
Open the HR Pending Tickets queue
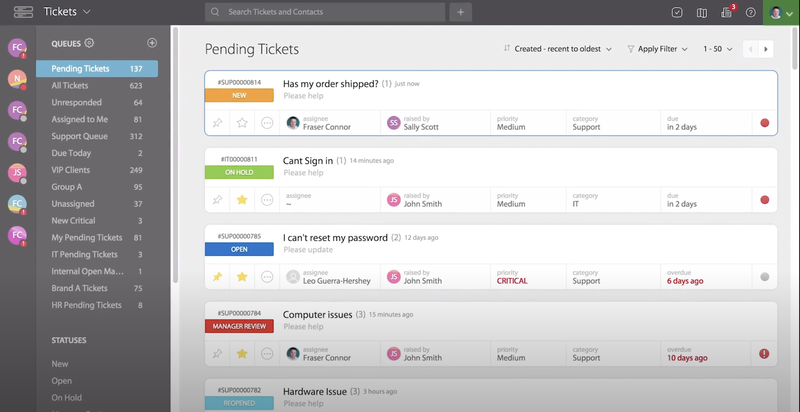pyautogui.click(x=97, y=305)
